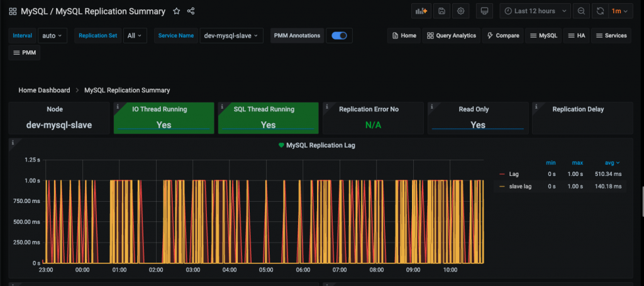Open the Interval auto dropdown
This screenshot has width=644, height=286.
pos(52,36)
